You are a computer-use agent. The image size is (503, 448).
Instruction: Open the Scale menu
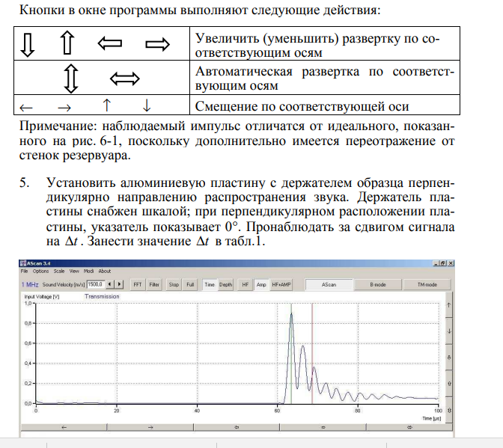point(59,271)
